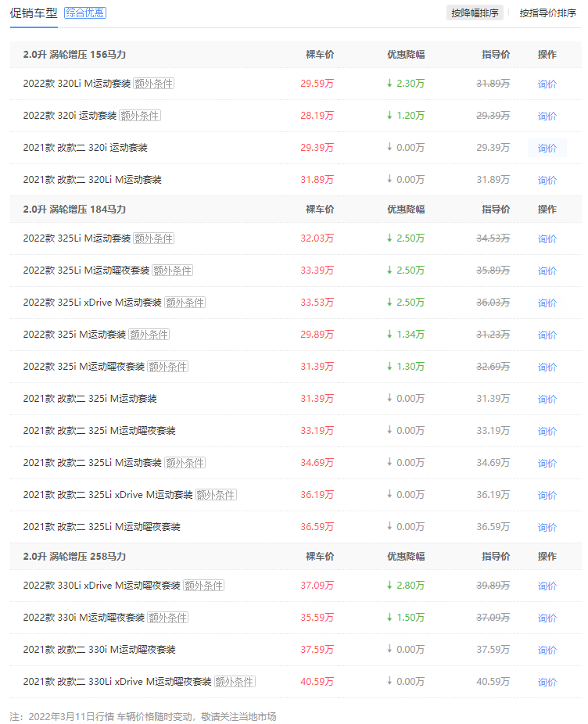Click 询价 for 2021款 改款二 320i 运动套装
The width and height of the screenshot is (588, 724).
[547, 149]
